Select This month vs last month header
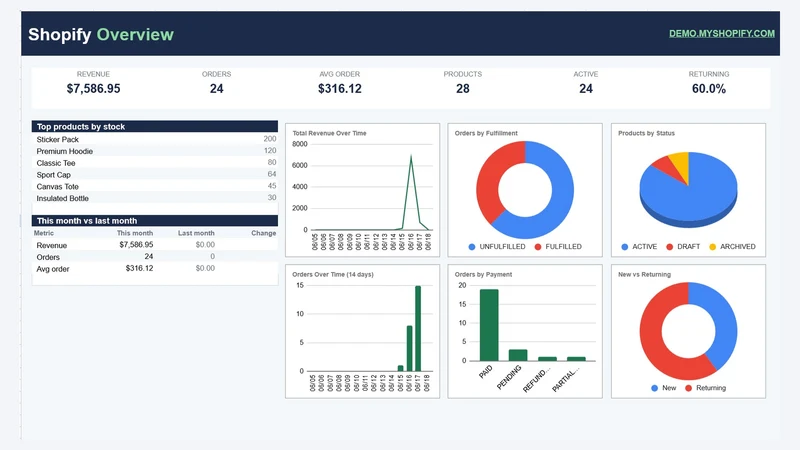The height and width of the screenshot is (450, 800). coord(155,221)
